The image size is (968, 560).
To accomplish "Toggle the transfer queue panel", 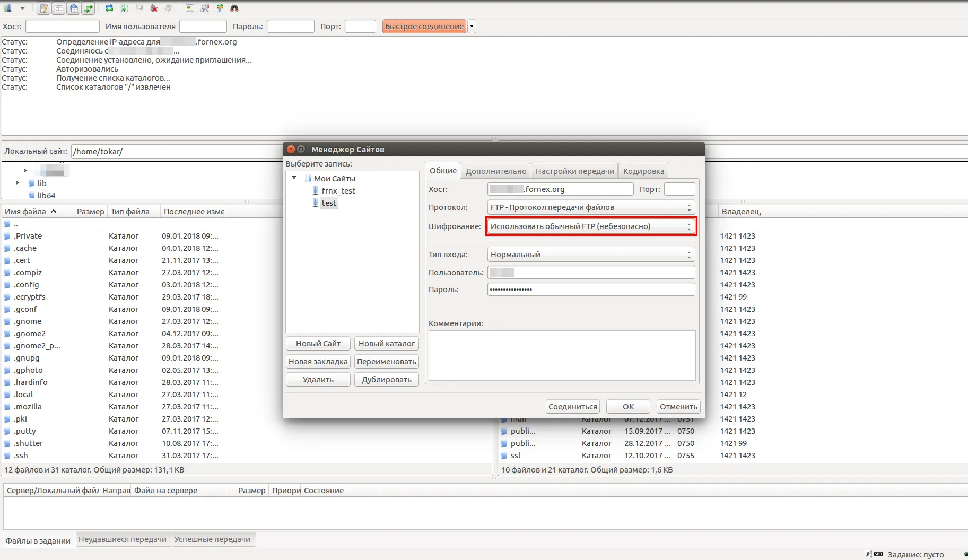I will 88,8.
